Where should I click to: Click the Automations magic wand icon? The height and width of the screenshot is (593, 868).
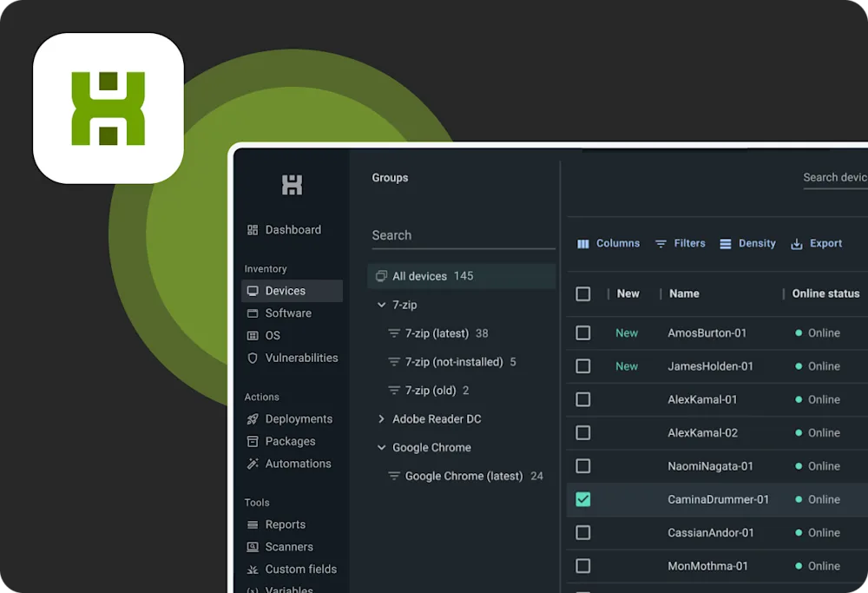click(x=253, y=464)
